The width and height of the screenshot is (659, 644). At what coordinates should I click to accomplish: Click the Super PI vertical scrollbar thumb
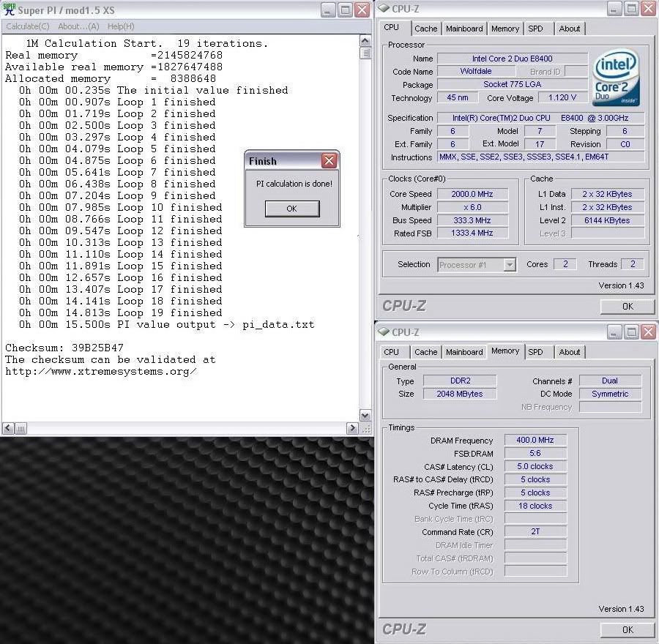coord(365,53)
